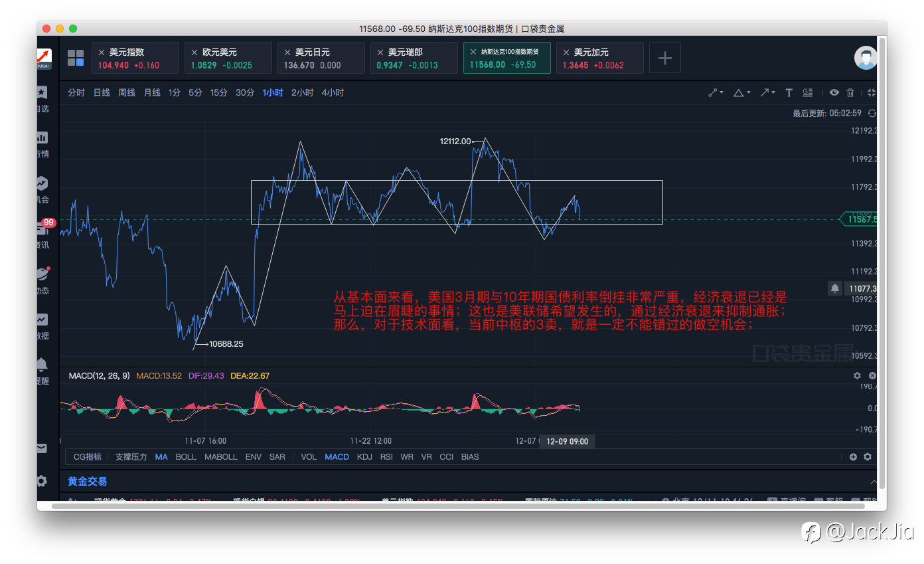Collapse the 黄金交易 panel chevron

click(x=873, y=482)
